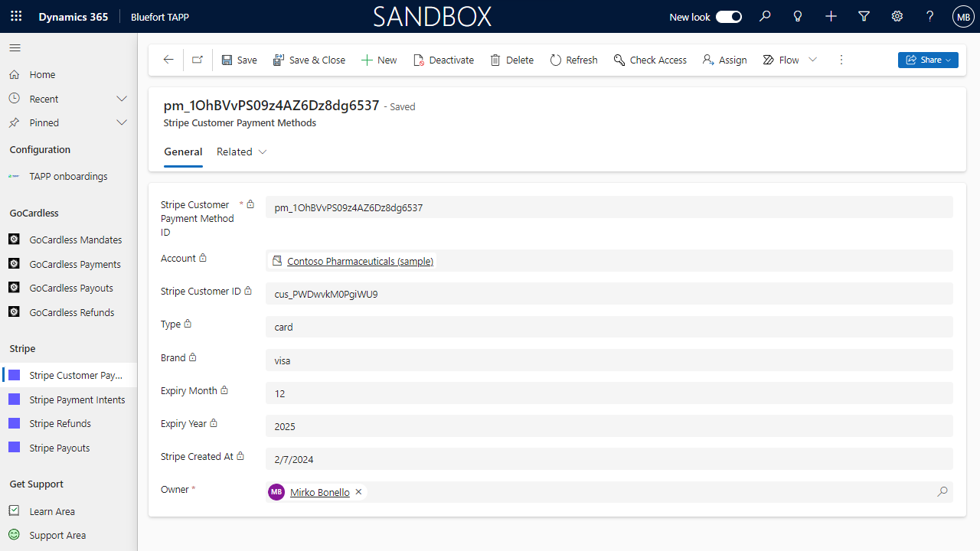Click the Stripe Customer ID field
980x551 pixels.
609,294
